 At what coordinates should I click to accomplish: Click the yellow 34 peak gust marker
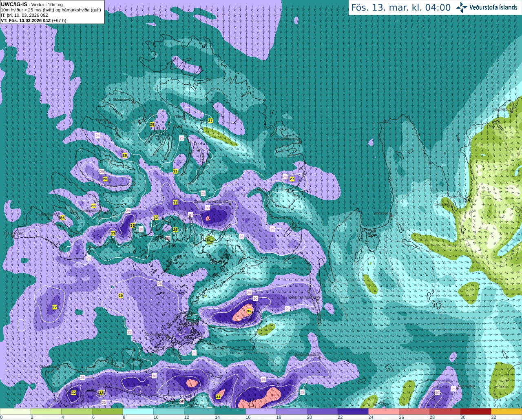tap(218, 397)
